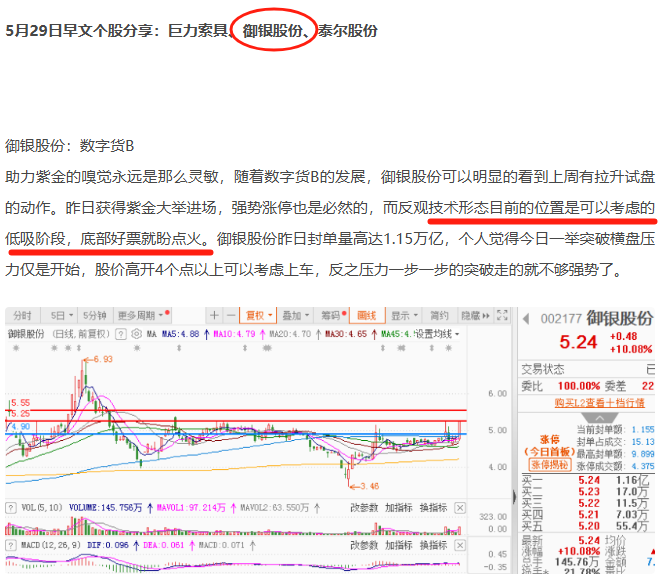Switch to 分时 intraday view
Screen dimensions: 668x587
tap(22, 316)
